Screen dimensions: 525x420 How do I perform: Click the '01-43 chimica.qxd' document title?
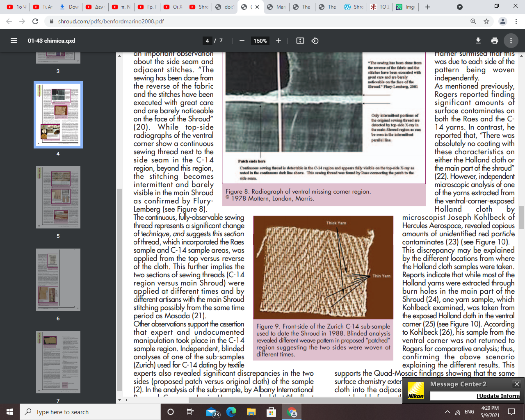pos(51,41)
